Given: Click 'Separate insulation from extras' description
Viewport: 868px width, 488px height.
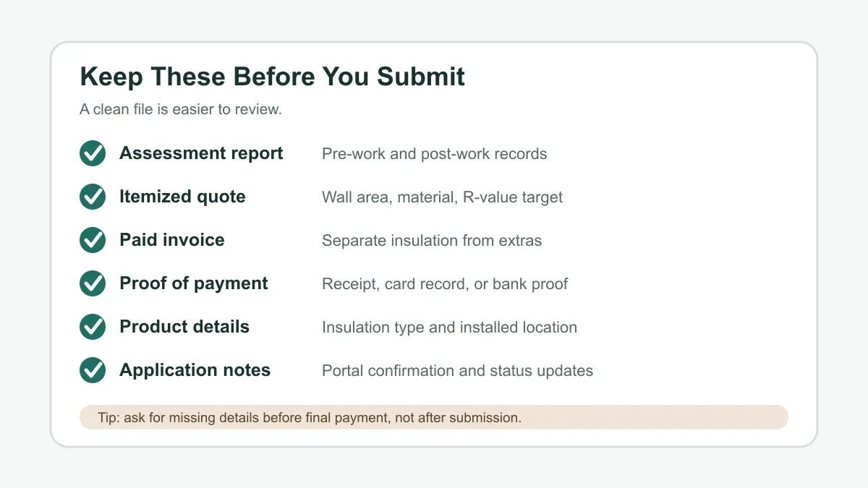Looking at the screenshot, I should [x=432, y=241].
